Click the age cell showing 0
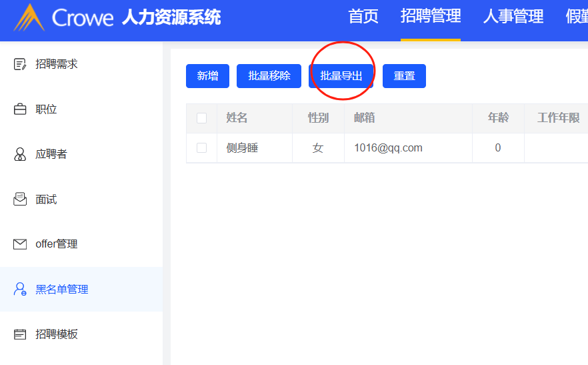Viewport: 588px width, 365px height. coord(497,148)
